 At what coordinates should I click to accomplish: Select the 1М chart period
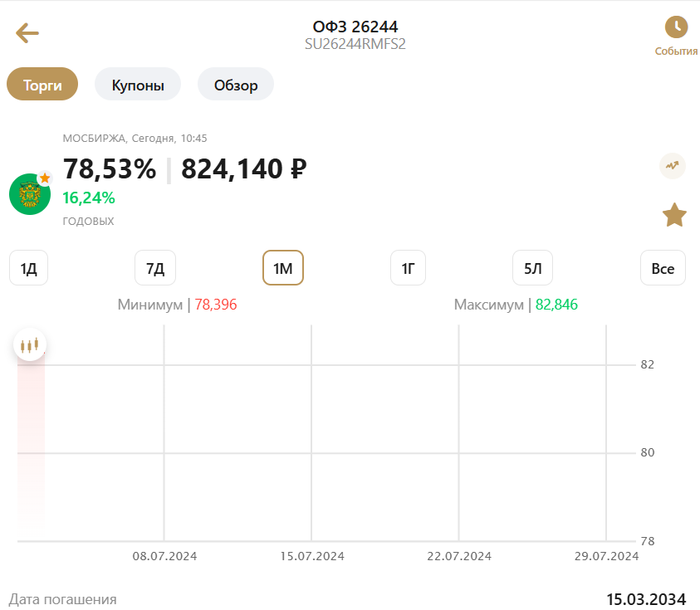click(x=283, y=268)
